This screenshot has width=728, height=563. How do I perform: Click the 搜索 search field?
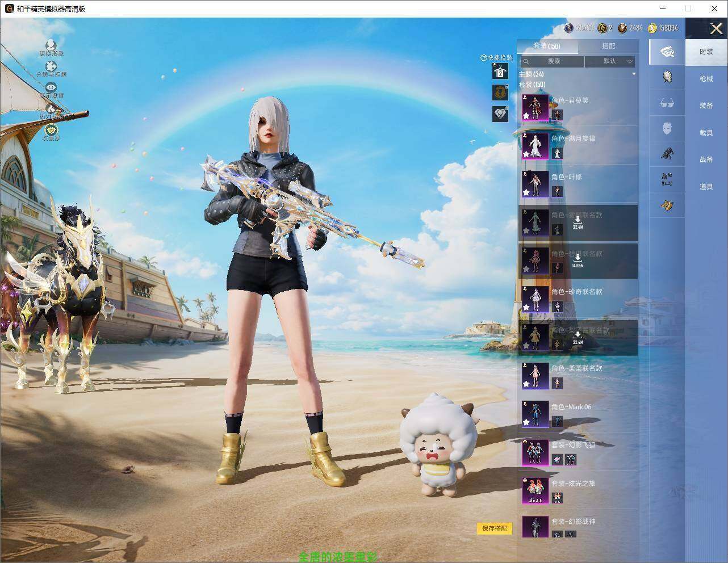point(553,61)
